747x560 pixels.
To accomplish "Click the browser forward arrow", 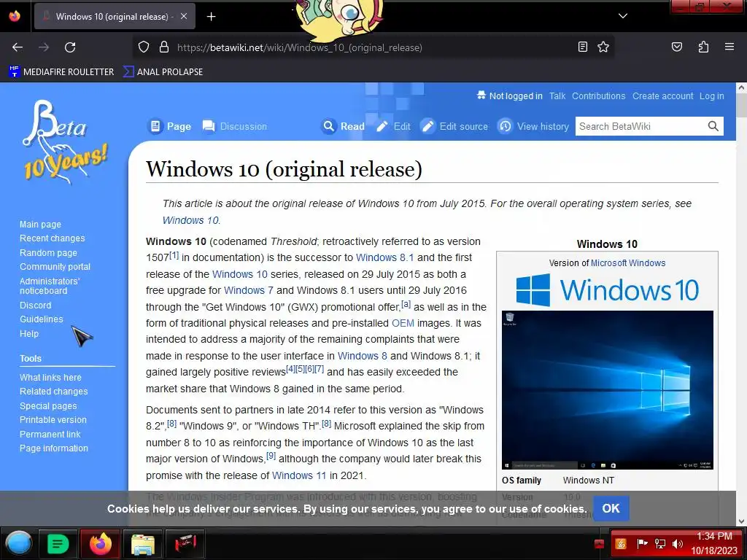I will coord(44,47).
